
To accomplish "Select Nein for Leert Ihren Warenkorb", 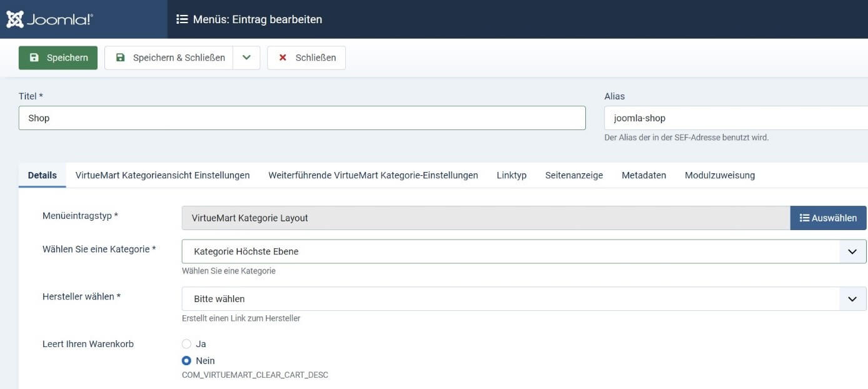I will click(186, 361).
